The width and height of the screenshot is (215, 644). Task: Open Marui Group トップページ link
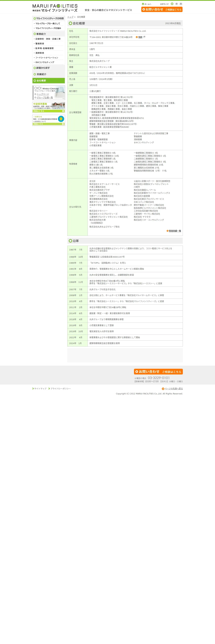[x=43, y=94]
